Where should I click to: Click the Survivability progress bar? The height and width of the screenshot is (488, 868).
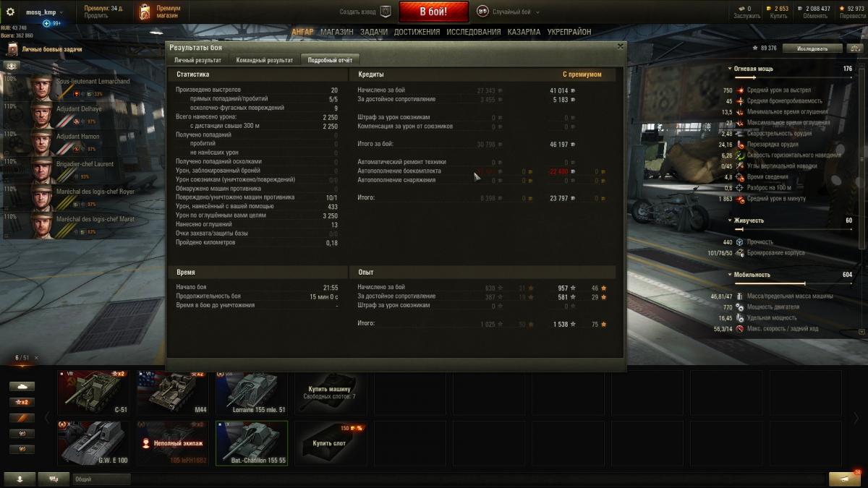(x=793, y=229)
